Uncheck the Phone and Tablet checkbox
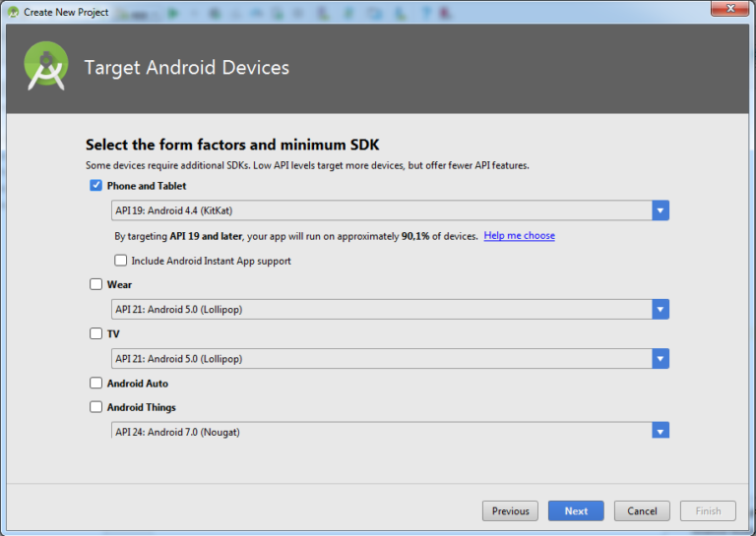756x536 pixels. click(95, 186)
